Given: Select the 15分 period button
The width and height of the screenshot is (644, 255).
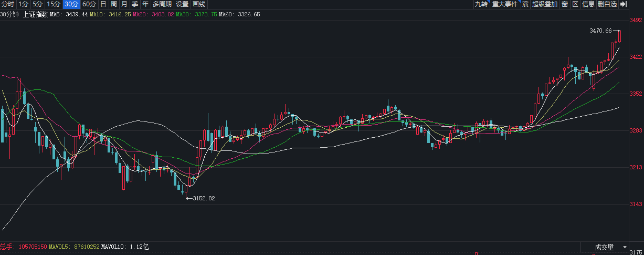Looking at the screenshot, I should (54, 4).
